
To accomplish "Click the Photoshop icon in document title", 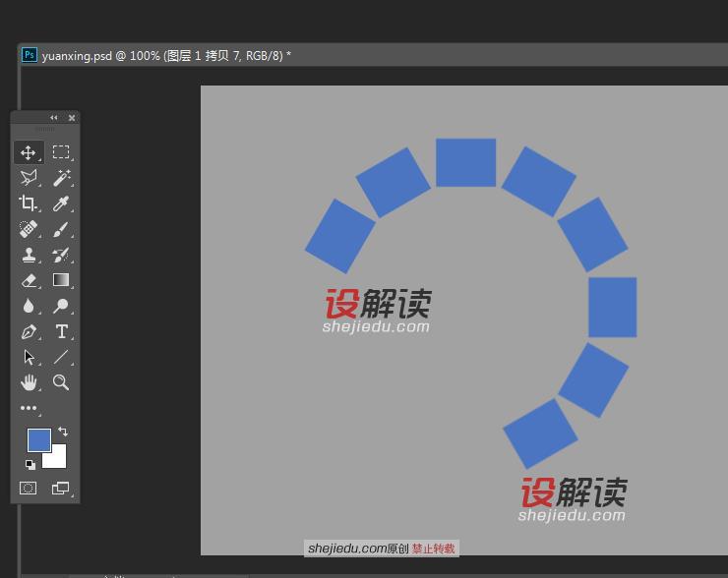I will 30,55.
